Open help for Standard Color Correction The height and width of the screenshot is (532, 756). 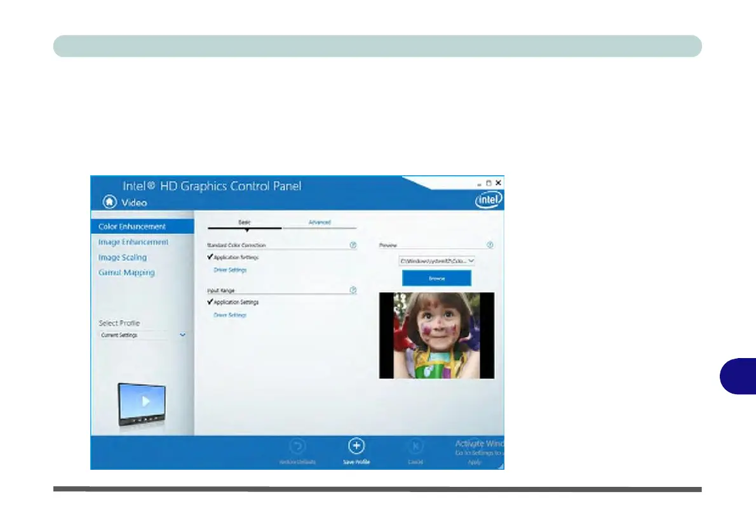tap(353, 245)
